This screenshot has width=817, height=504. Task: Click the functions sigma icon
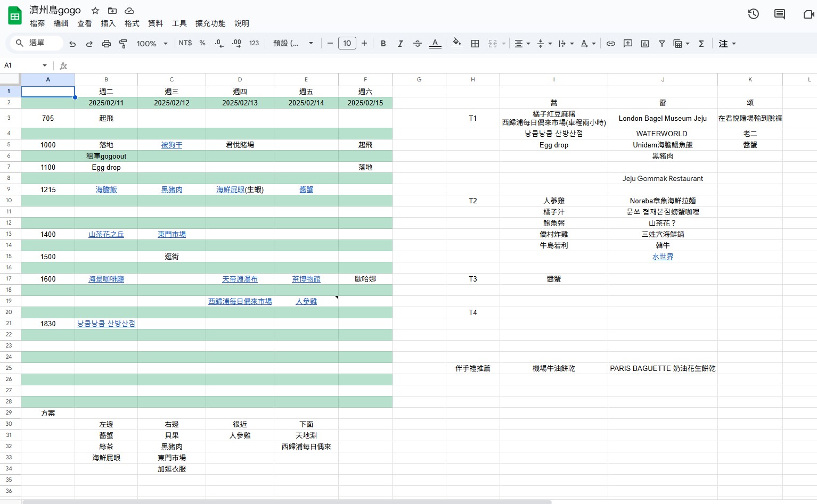701,44
